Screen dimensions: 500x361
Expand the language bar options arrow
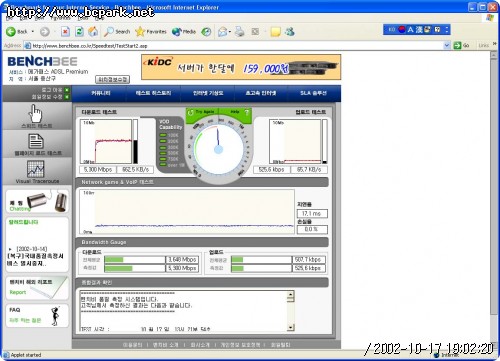pos(447,30)
